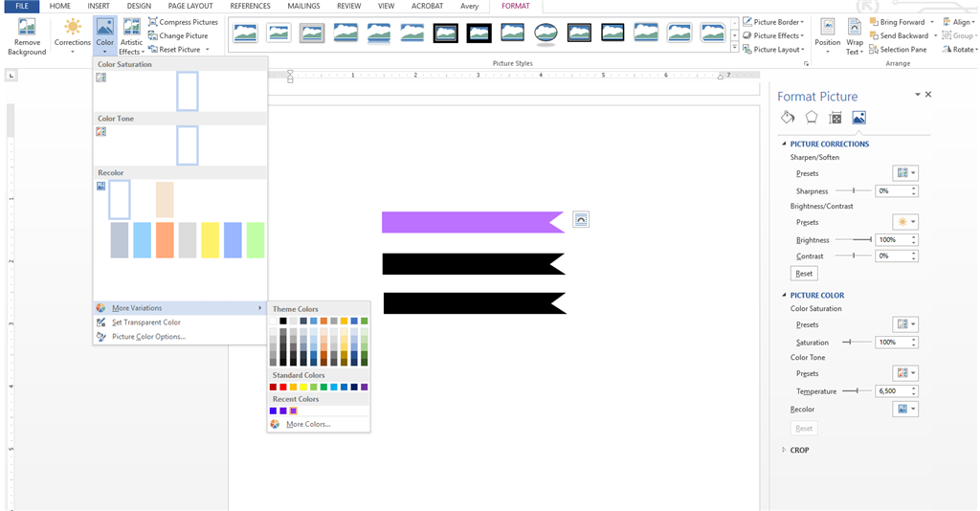Image resolution: width=980 pixels, height=511 pixels.
Task: Switch to the REVIEW tab
Action: (348, 7)
